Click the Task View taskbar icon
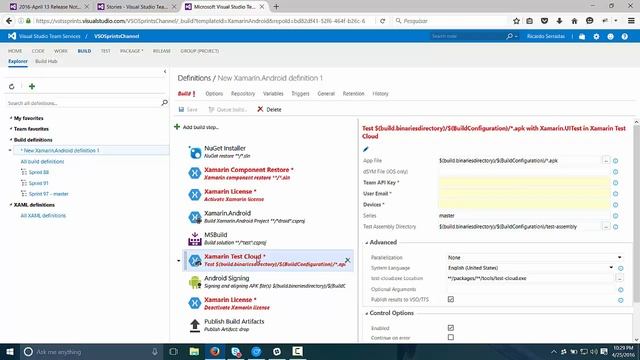Viewport: 640px width, 360px height. click(173, 351)
